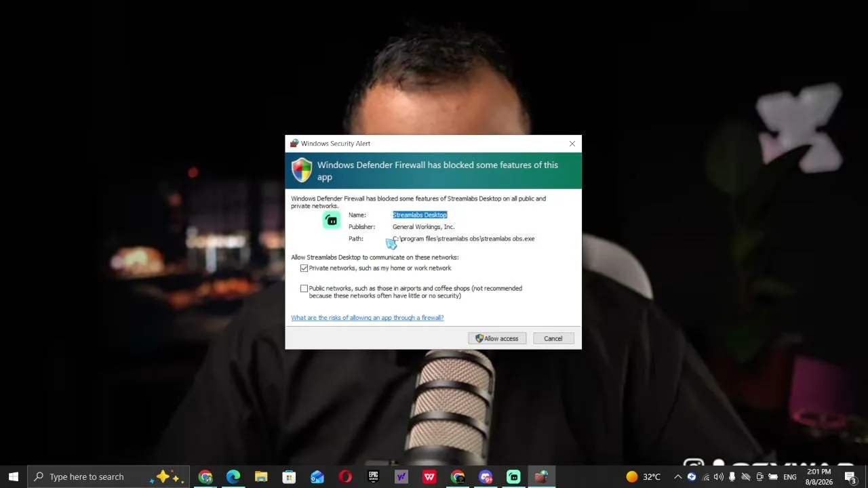Open Outlook from the taskbar

pos(317,476)
